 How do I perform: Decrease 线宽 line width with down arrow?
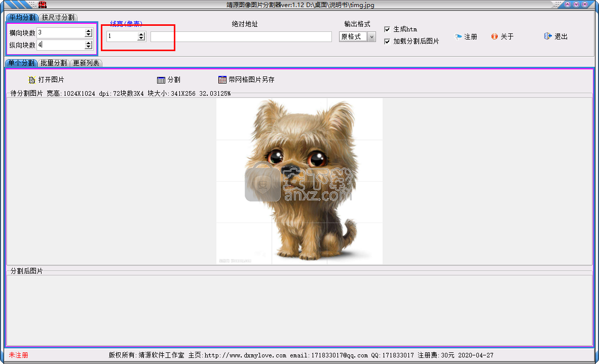(x=141, y=38)
